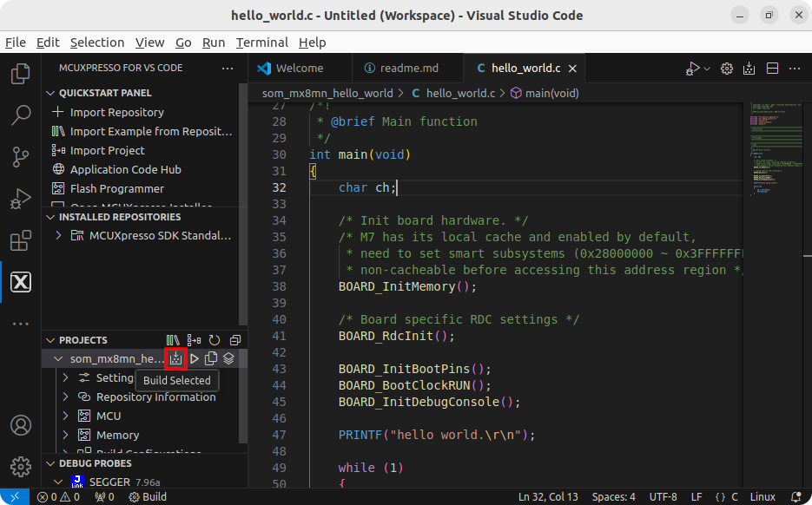Click the MCUXpresso X icon in activity bar

21,282
